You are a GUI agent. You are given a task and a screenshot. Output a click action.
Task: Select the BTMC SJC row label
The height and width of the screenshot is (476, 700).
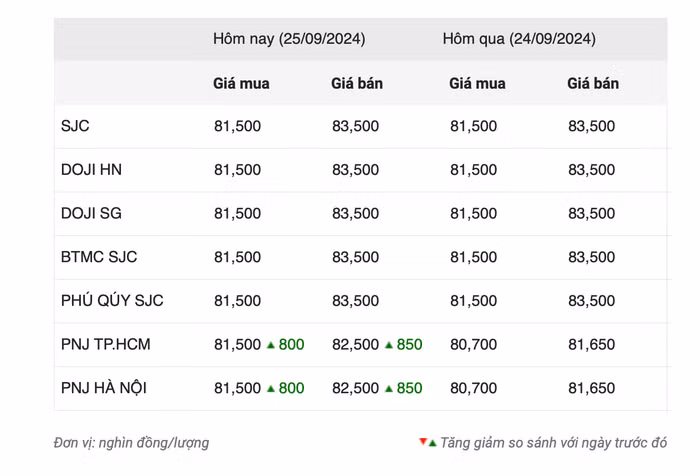click(99, 257)
